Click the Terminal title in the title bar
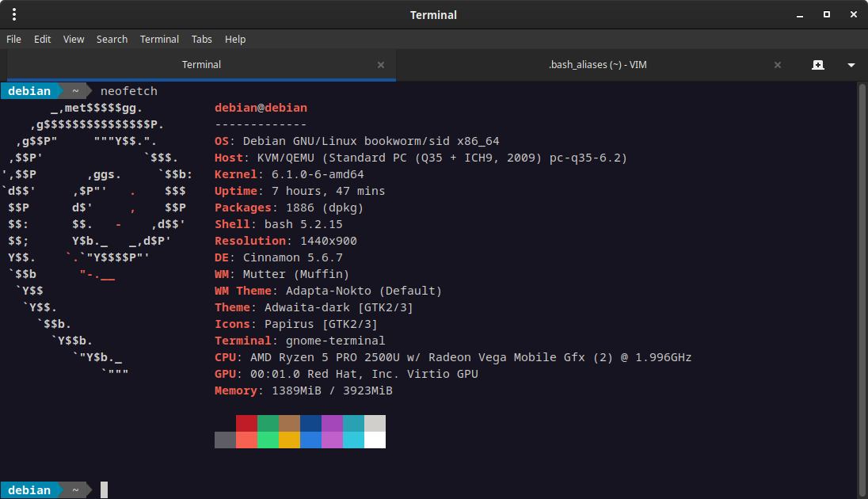 433,15
